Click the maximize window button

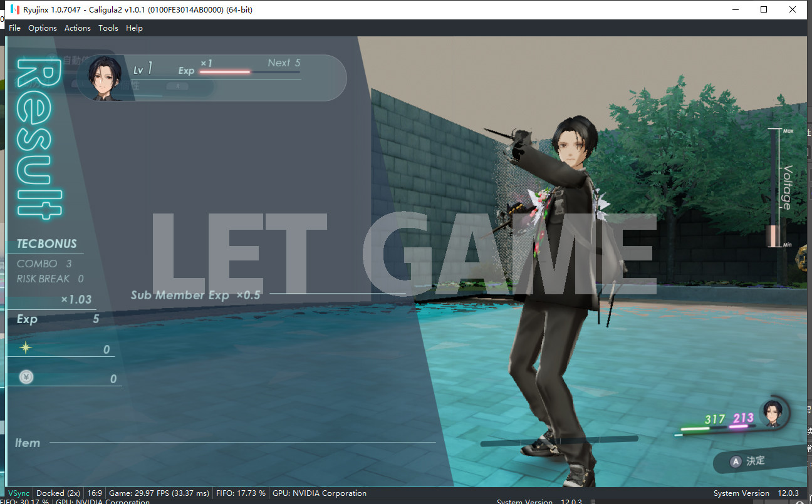coord(763,9)
